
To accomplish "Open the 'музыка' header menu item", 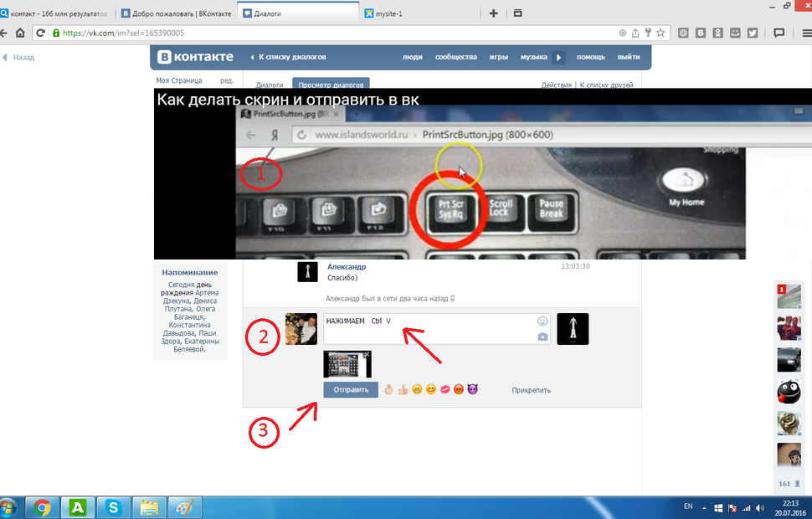I will [534, 57].
